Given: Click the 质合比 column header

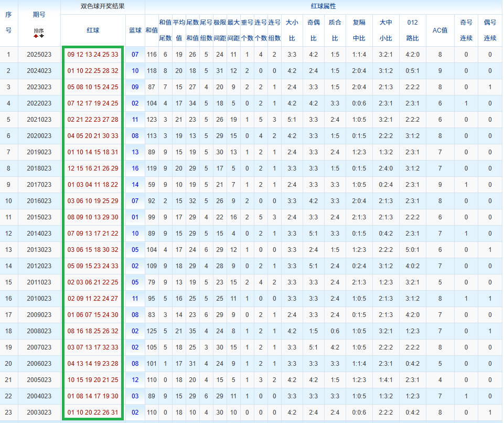Looking at the screenshot, I should 335,30.
